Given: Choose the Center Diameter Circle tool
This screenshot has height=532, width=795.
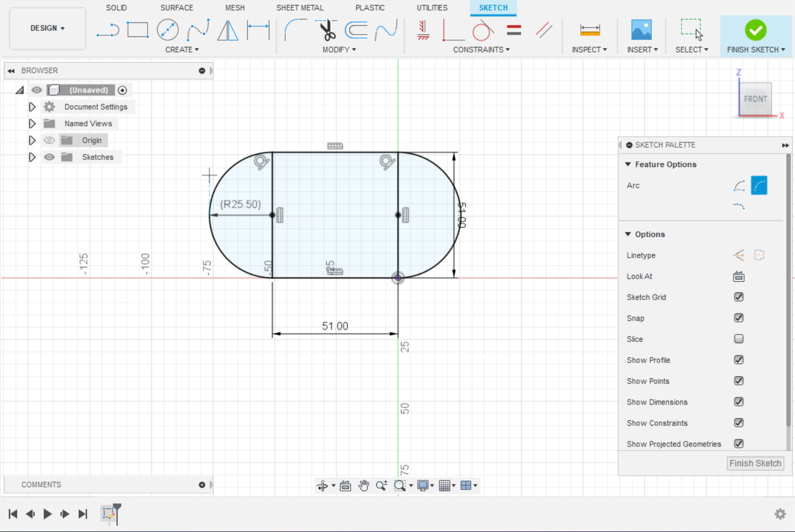Looking at the screenshot, I should click(x=168, y=30).
